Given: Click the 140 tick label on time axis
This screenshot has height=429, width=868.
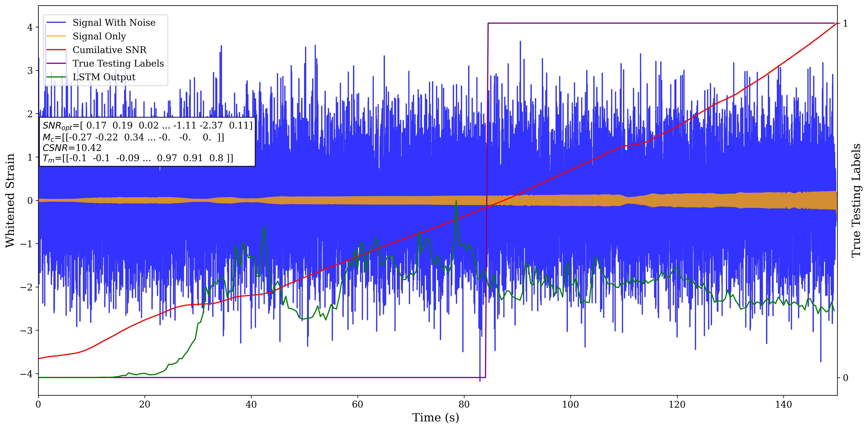Looking at the screenshot, I should point(783,404).
